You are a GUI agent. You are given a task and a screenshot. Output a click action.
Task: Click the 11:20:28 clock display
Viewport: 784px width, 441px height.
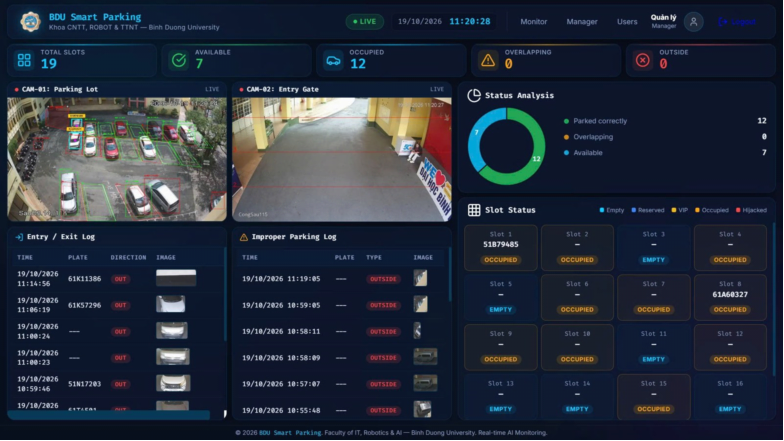[x=470, y=22]
